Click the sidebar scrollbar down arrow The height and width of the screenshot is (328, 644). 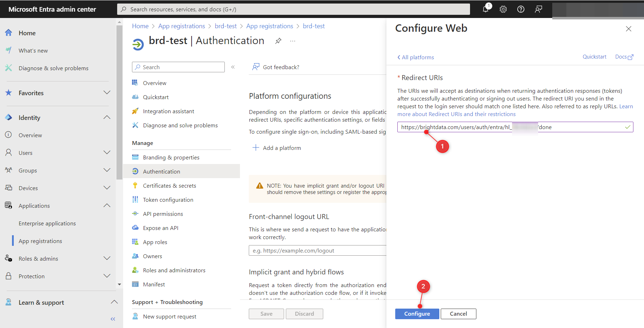point(119,284)
